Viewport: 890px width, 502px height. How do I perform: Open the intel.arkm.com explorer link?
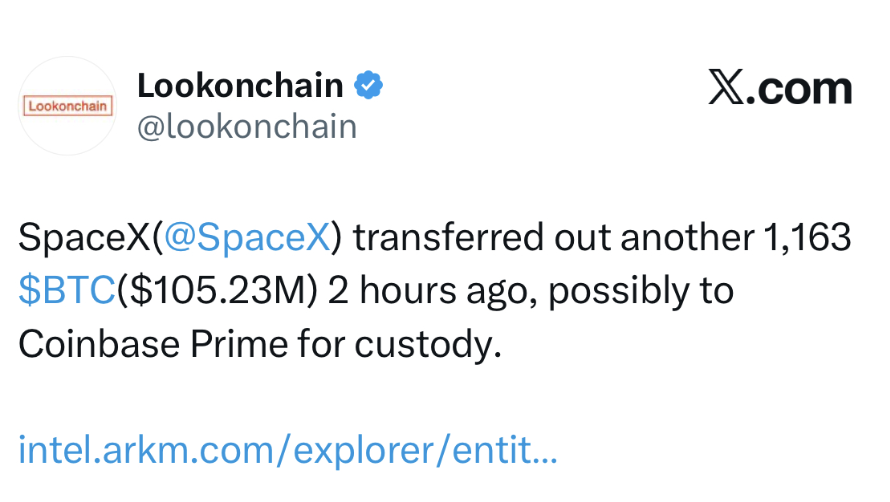pyautogui.click(x=288, y=449)
